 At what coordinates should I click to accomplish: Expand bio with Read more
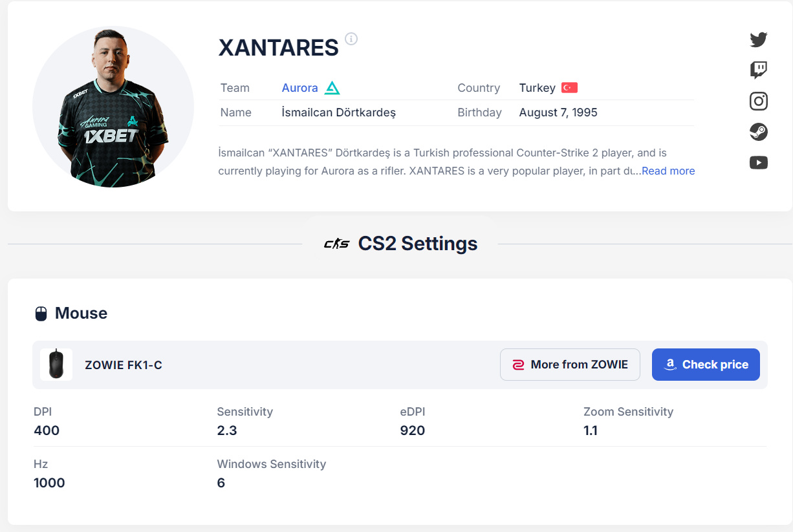pos(668,171)
